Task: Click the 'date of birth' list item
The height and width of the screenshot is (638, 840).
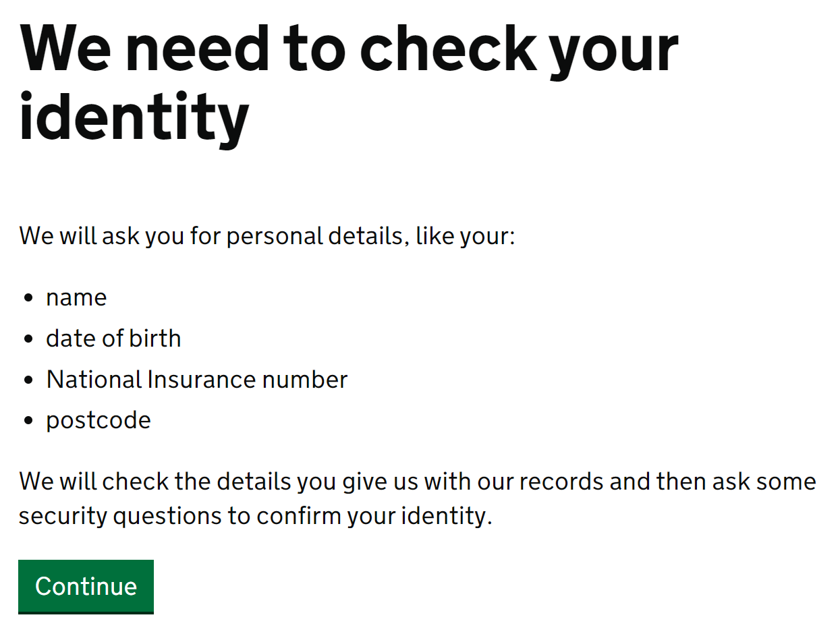Action: coord(113,338)
